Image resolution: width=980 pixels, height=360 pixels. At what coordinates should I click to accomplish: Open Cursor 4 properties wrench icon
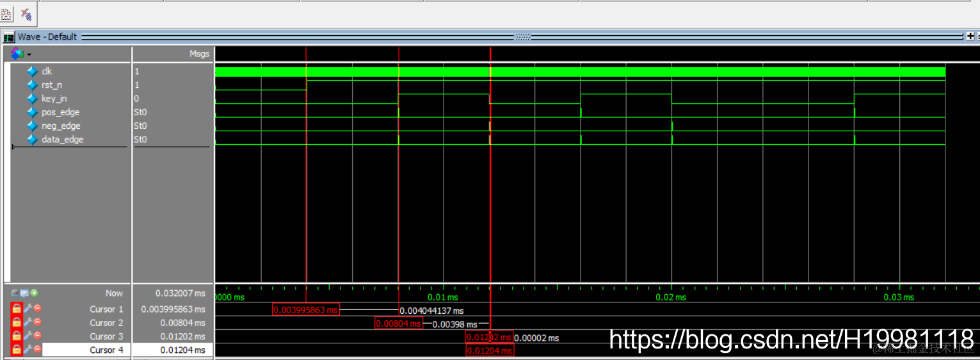point(28,349)
